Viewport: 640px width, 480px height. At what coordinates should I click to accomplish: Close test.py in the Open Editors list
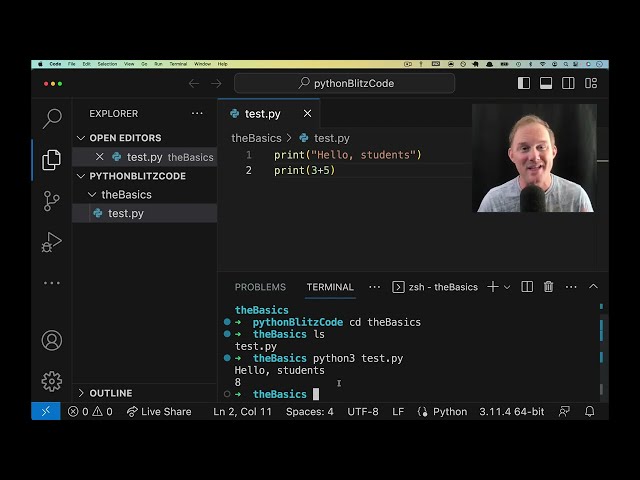pyautogui.click(x=100, y=157)
